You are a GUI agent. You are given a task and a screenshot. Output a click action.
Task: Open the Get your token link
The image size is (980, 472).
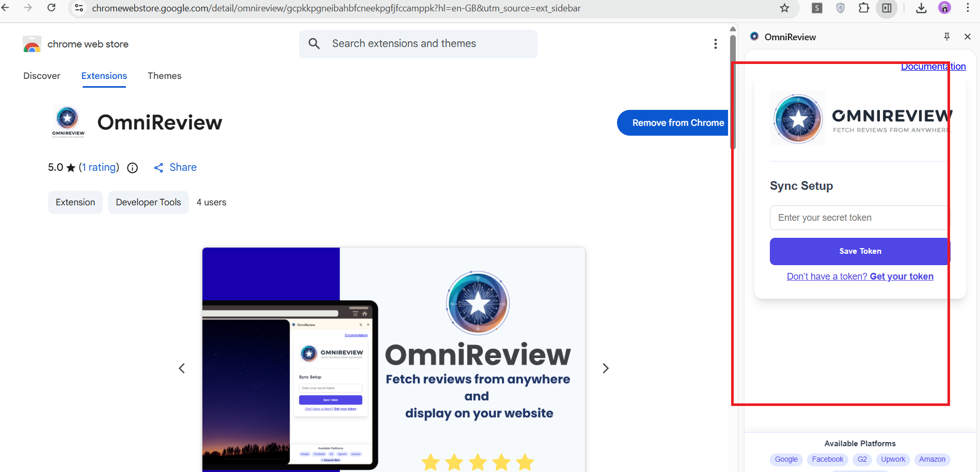[x=901, y=276]
